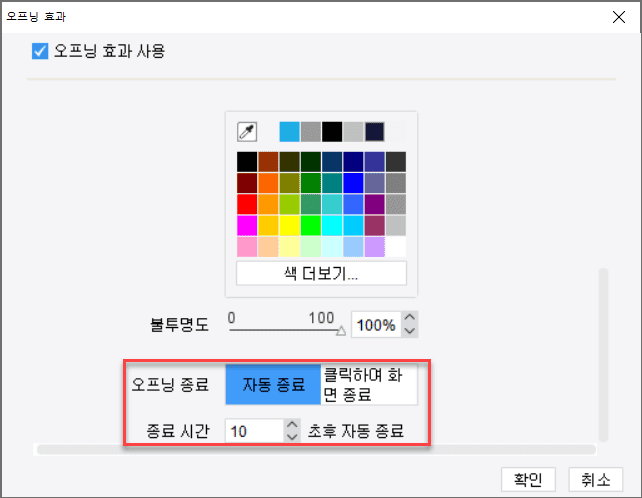Select the pastel light cyan swatch
Viewport: 642px width, 498px height.
332,247
